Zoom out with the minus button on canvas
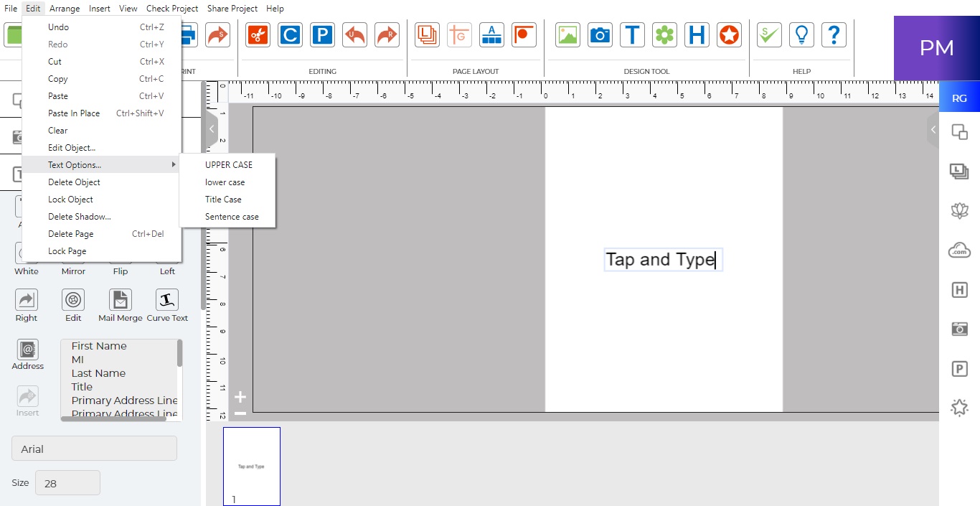 240,413
